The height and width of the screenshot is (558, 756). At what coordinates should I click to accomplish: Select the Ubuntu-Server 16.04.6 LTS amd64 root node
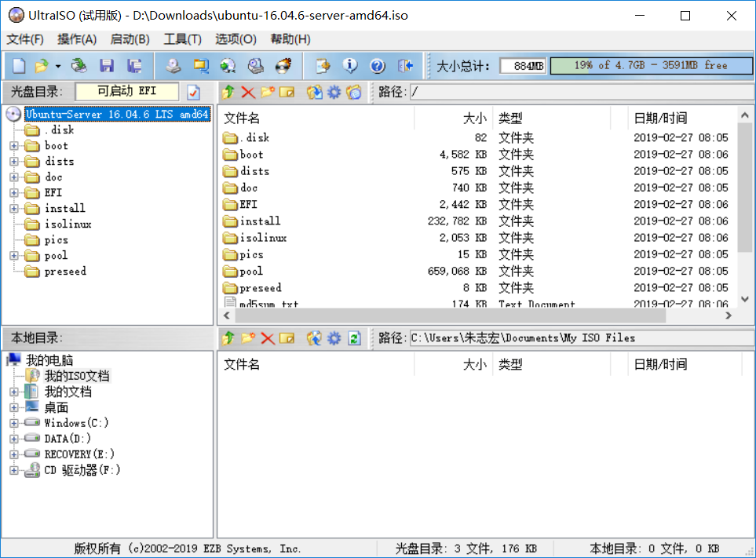(x=117, y=115)
